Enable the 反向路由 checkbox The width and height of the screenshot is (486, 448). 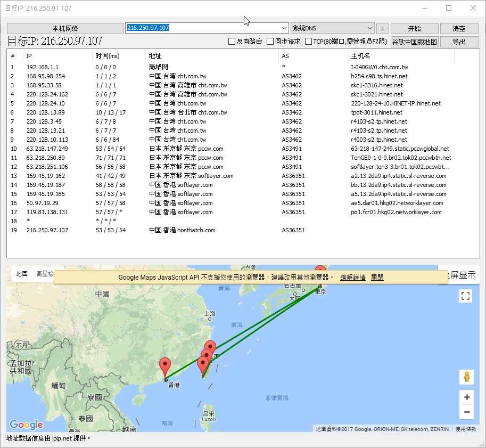[x=232, y=41]
